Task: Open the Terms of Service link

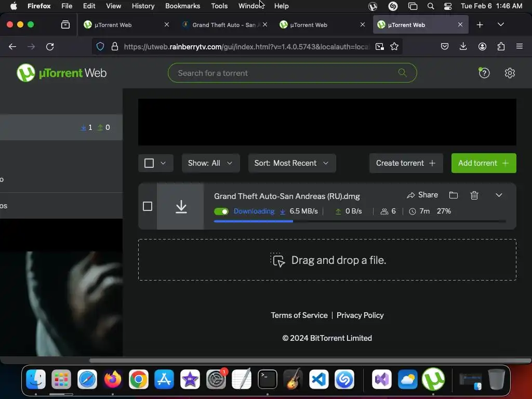Action: (x=299, y=315)
